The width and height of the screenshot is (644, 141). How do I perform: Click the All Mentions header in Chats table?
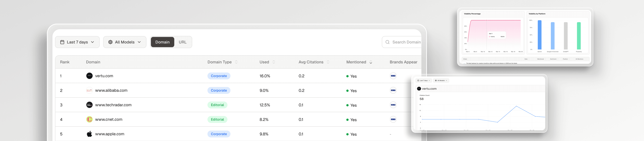[x=579, y=59]
